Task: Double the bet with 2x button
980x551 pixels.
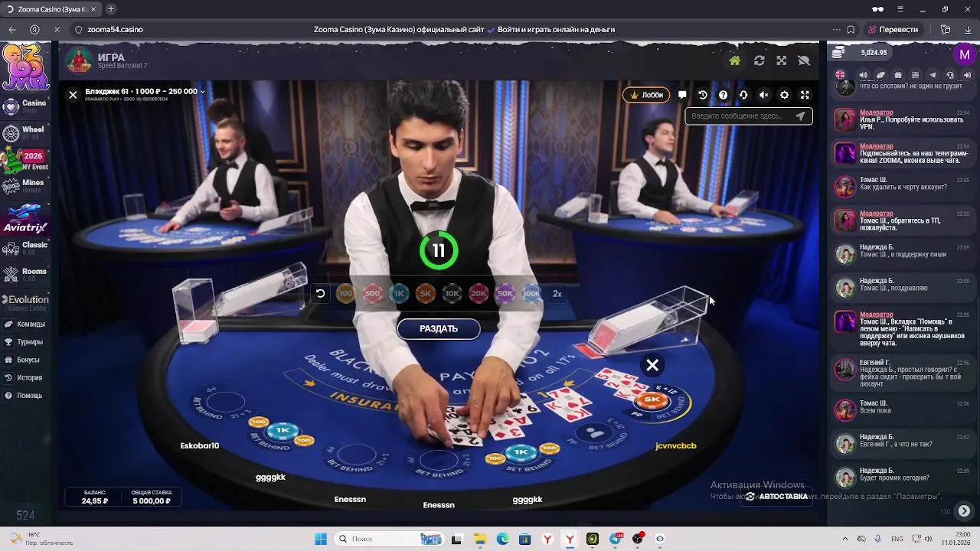Action: click(557, 293)
